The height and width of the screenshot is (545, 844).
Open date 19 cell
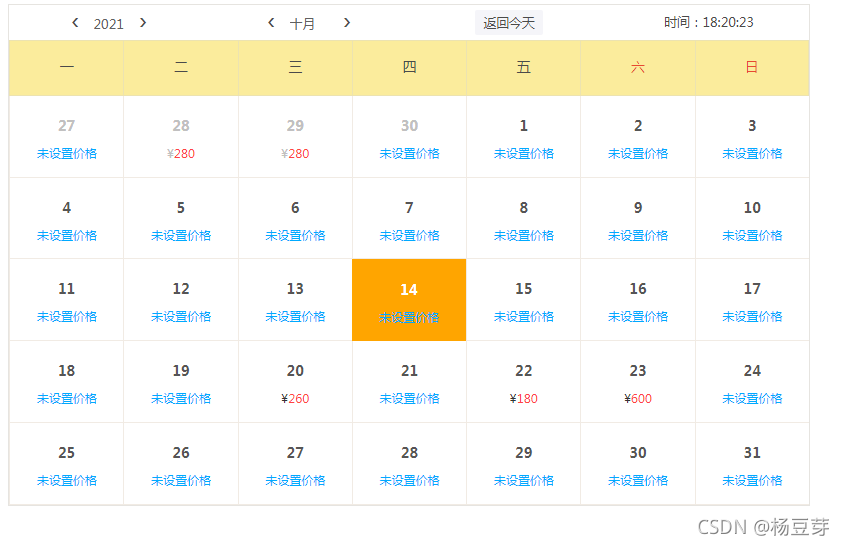click(181, 381)
